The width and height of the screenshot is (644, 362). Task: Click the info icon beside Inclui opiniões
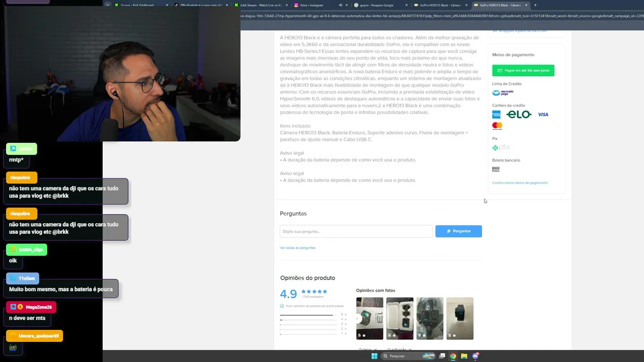[x=282, y=306]
